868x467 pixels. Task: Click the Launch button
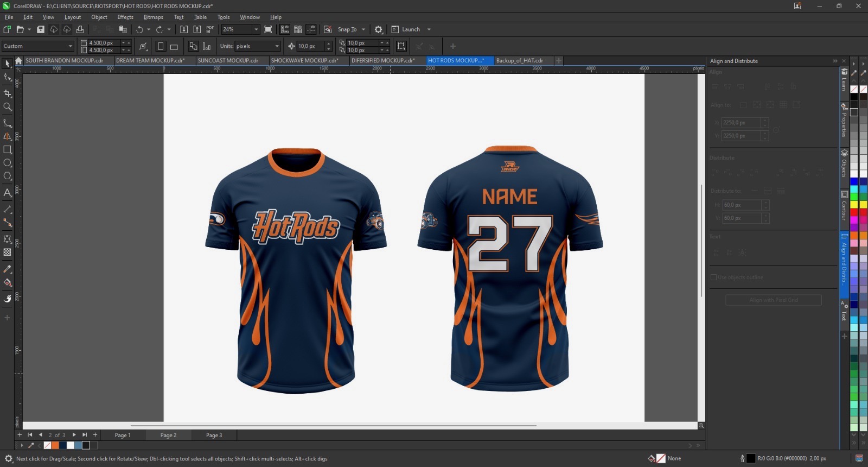coord(410,29)
